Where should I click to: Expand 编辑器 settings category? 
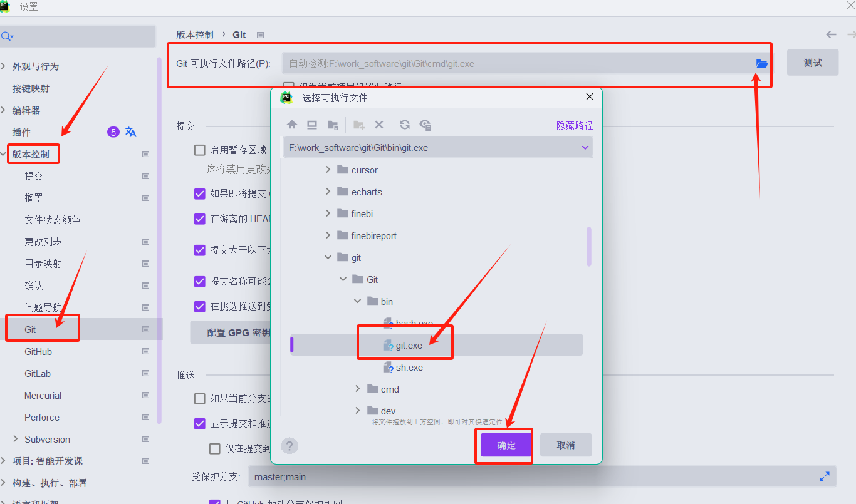click(x=4, y=110)
